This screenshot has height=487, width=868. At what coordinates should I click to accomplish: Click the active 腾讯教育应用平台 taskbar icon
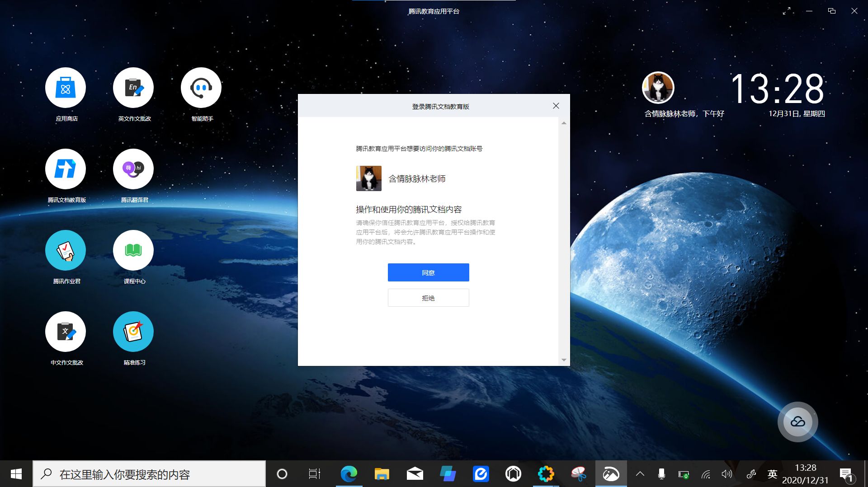[611, 474]
